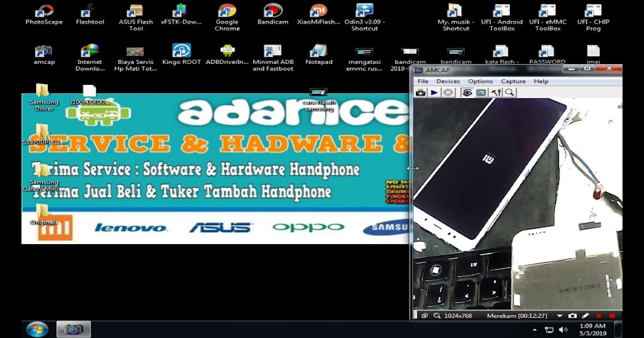Open the Capture menu in AMCAP
The image size is (644, 338).
(x=514, y=81)
